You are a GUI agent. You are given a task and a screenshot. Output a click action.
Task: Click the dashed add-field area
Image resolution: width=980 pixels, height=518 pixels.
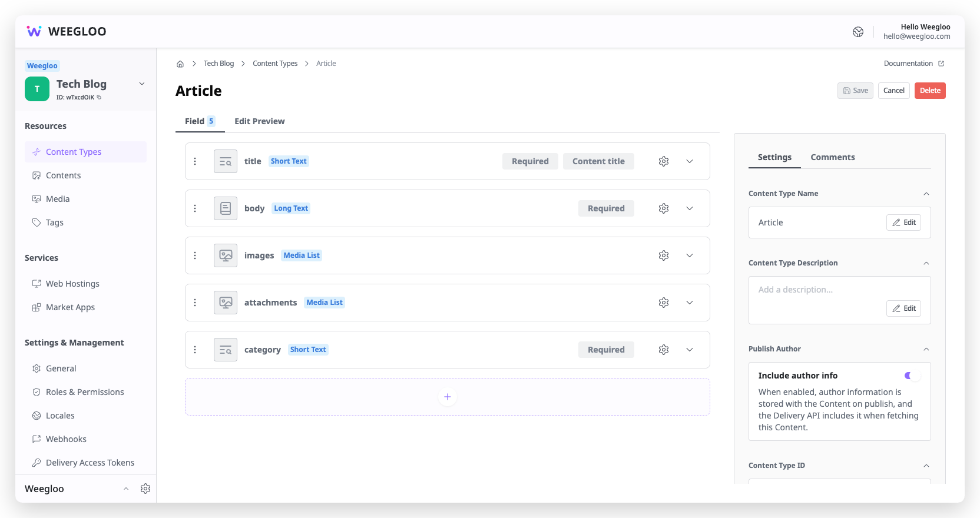point(448,397)
